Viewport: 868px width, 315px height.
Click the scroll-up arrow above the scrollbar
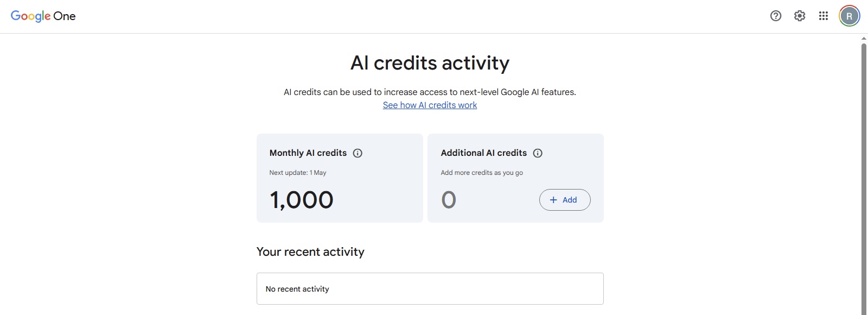[x=864, y=39]
